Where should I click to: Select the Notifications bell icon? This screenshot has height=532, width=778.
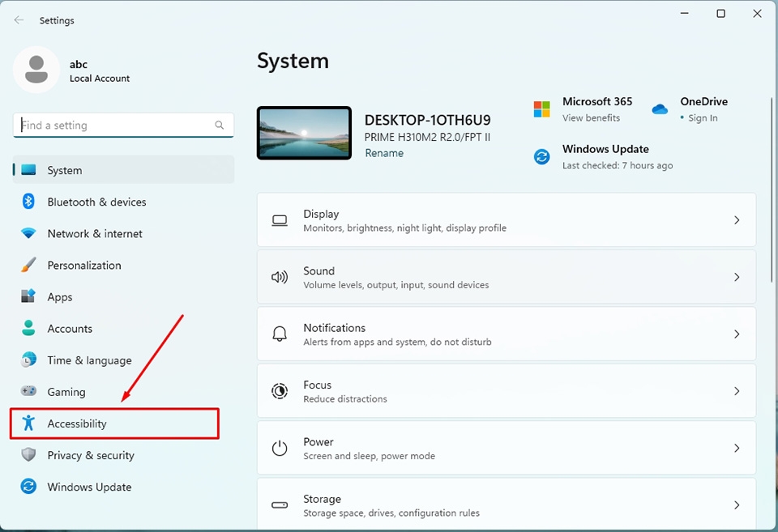[280, 334]
